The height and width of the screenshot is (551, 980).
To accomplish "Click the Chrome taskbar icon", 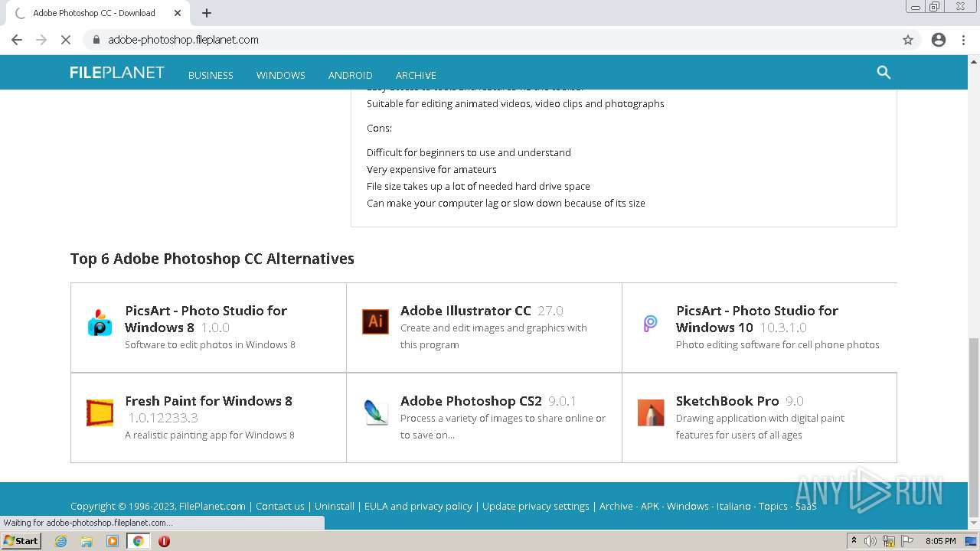I will [139, 541].
